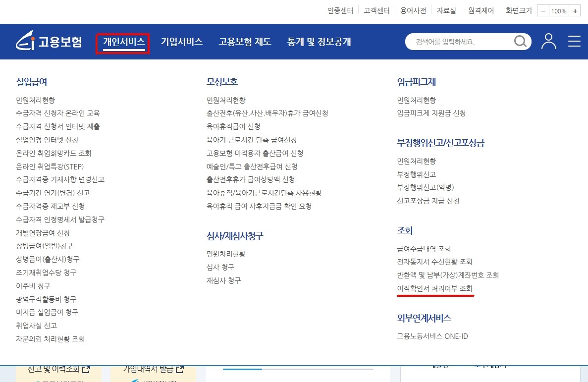Open 광역구직활동비 청구

point(46,299)
